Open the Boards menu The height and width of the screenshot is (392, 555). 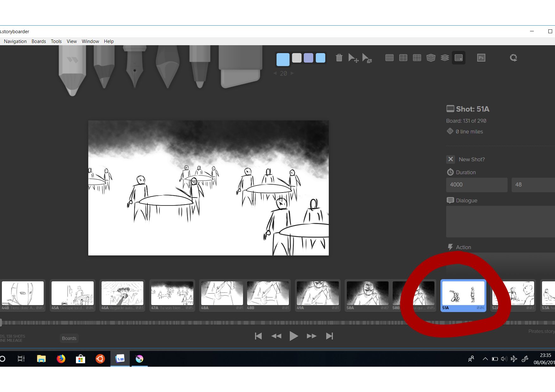(x=39, y=41)
